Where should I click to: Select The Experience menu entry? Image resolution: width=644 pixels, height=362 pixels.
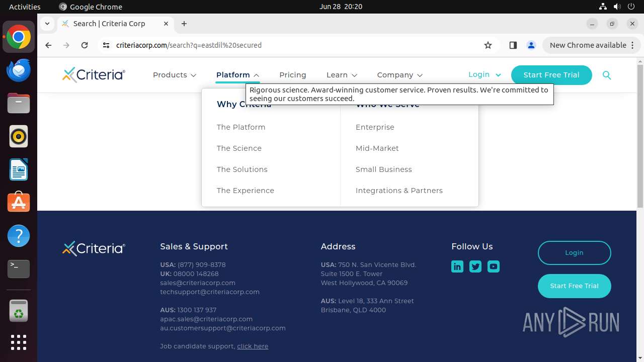tap(246, 191)
